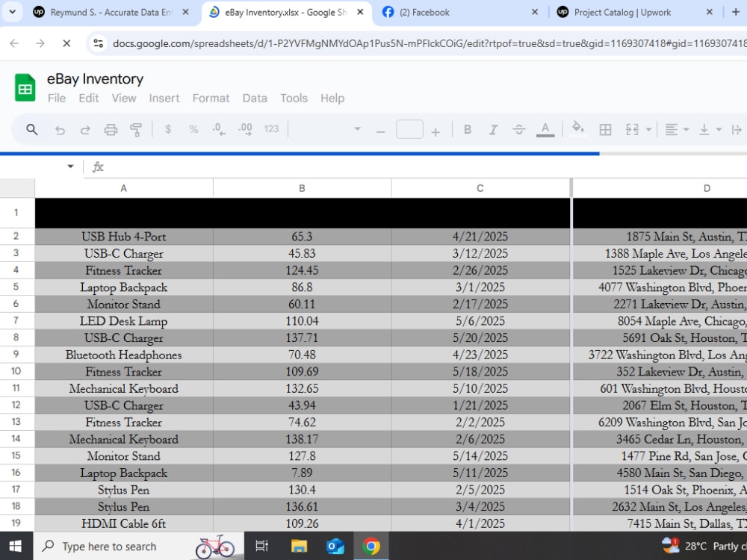Select cell with date 5/20/2025
This screenshot has width=747, height=560.
[480, 338]
